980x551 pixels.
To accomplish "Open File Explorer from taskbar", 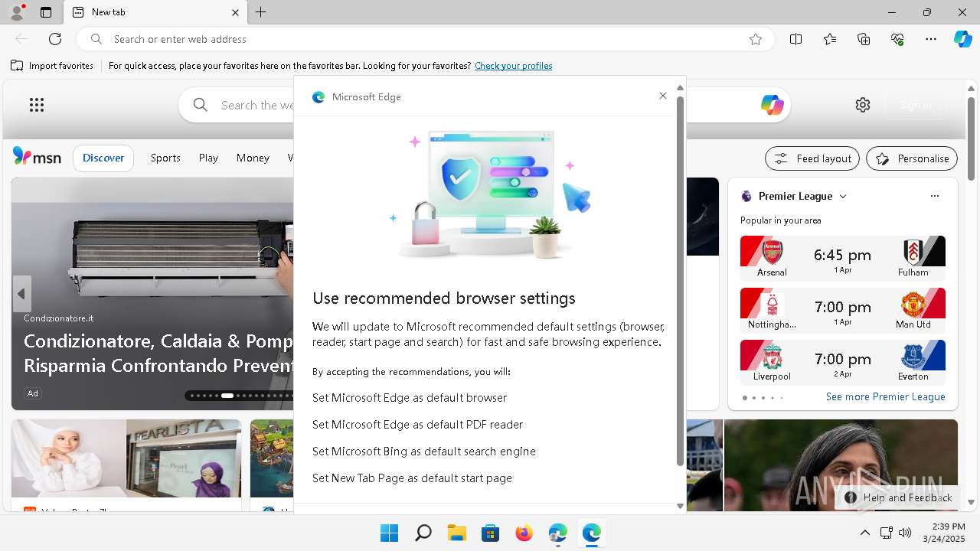I will click(x=456, y=533).
